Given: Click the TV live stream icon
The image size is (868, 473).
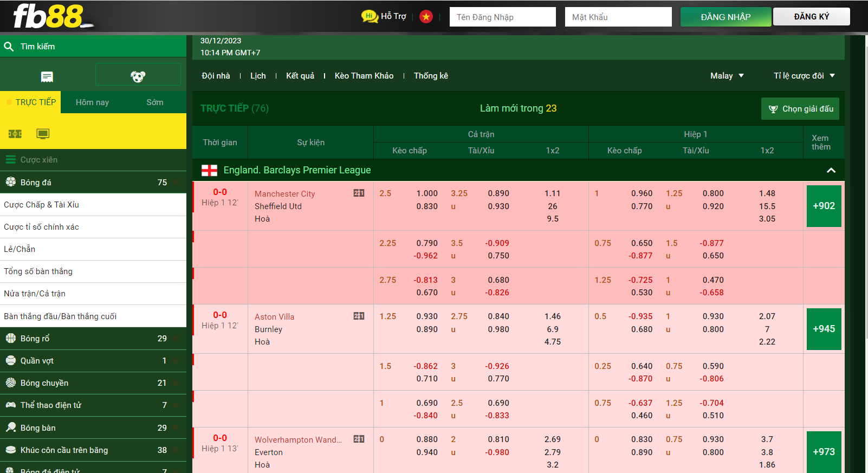Looking at the screenshot, I should click(43, 134).
